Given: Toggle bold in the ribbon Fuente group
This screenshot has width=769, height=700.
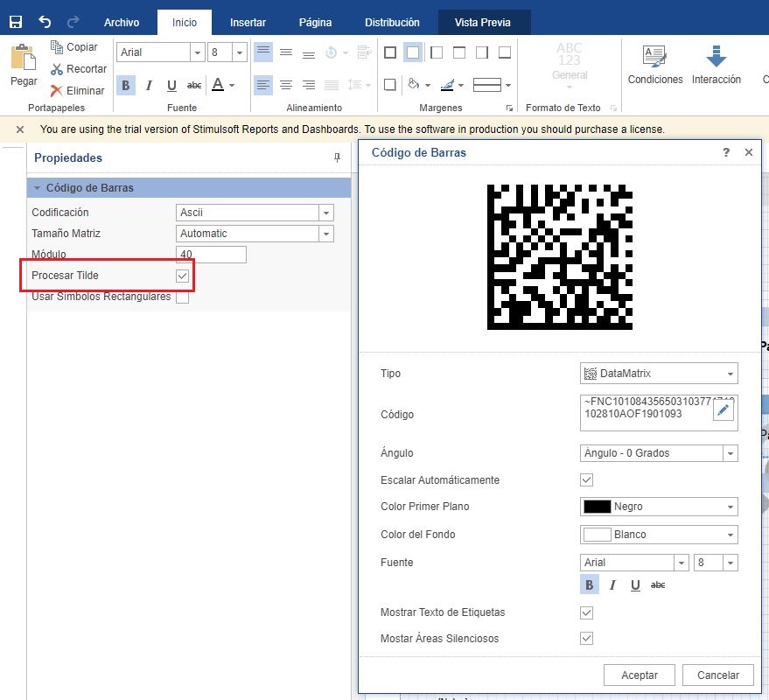Looking at the screenshot, I should click(x=126, y=86).
